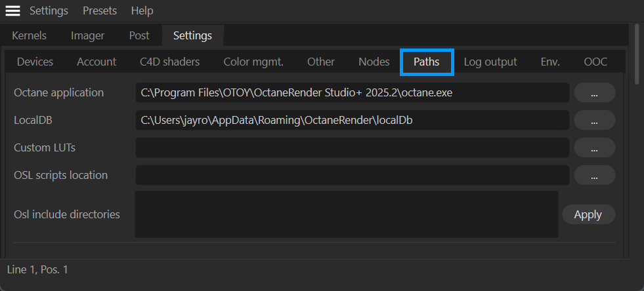Viewport: 644px width, 291px height.
Task: Browse for OSL scripts location
Action: coord(594,176)
